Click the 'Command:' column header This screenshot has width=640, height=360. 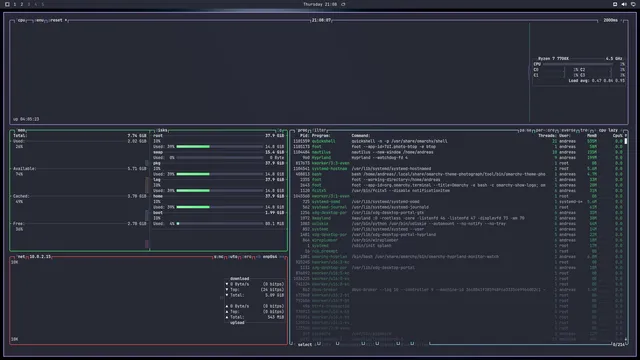360,136
